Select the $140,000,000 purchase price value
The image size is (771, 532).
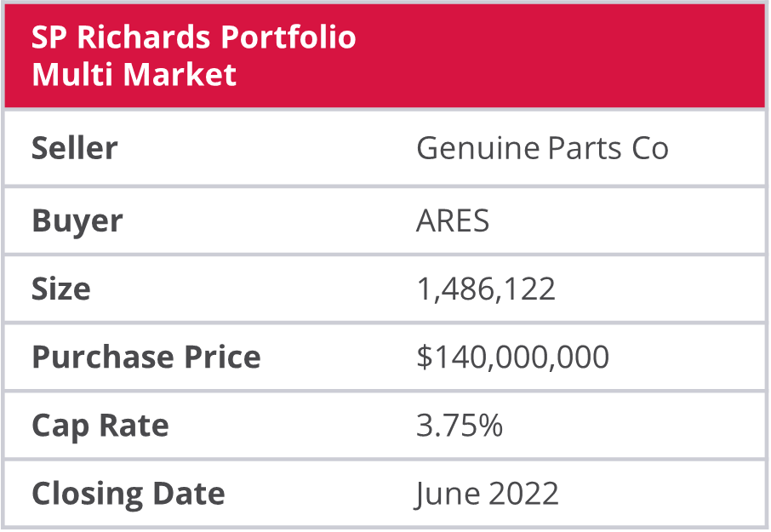[512, 357]
